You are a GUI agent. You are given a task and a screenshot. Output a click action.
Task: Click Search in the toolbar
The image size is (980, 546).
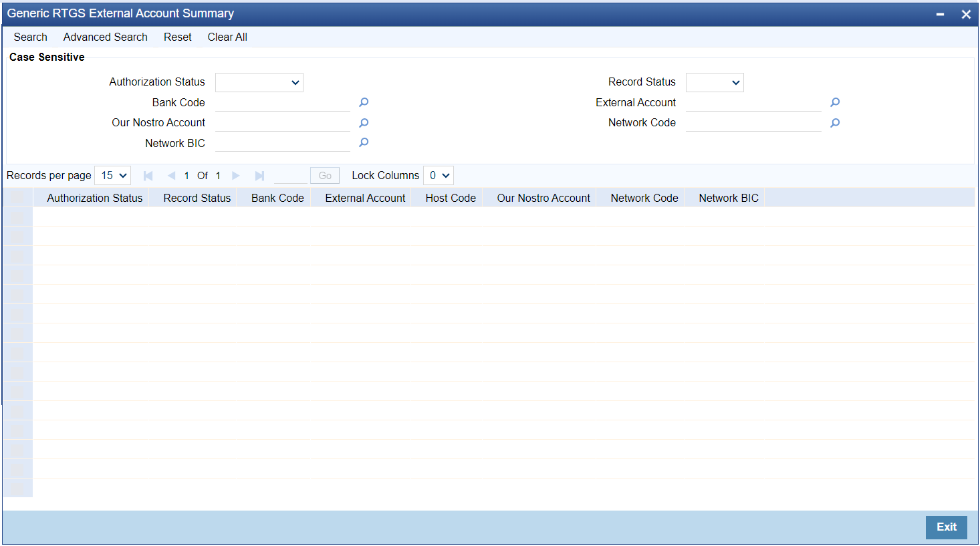click(x=30, y=37)
